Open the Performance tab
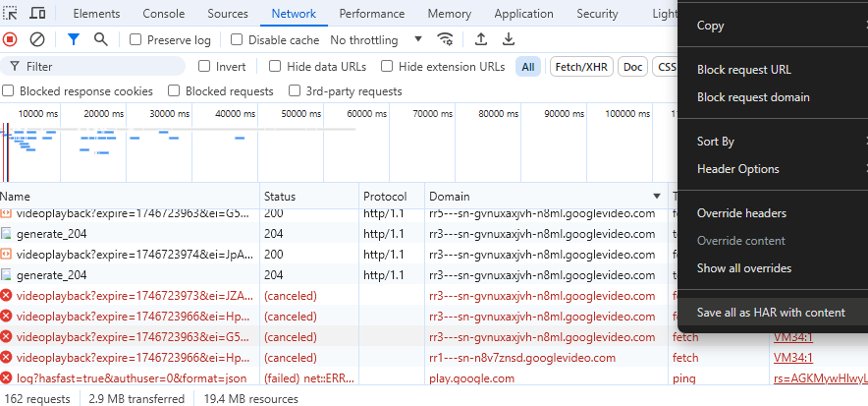Screen dimensions: 868x406 point(372,14)
